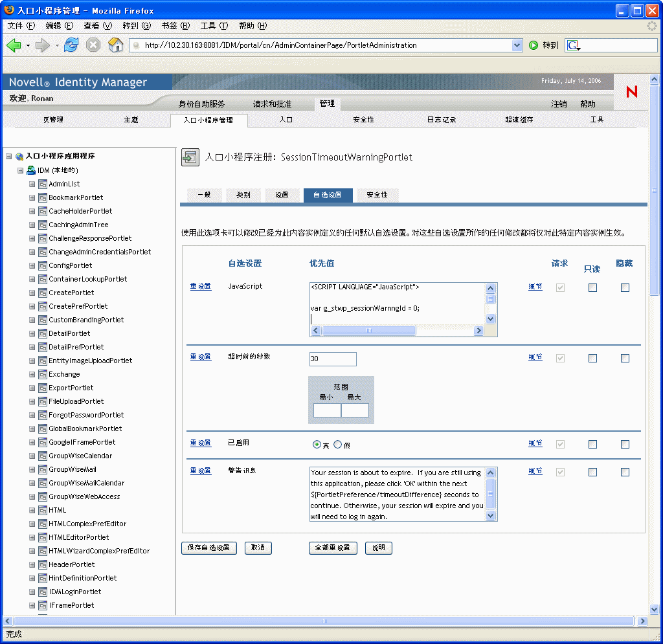Image resolution: width=663 pixels, height=644 pixels.
Task: Click the browser Forward arrow
Action: pos(42,45)
